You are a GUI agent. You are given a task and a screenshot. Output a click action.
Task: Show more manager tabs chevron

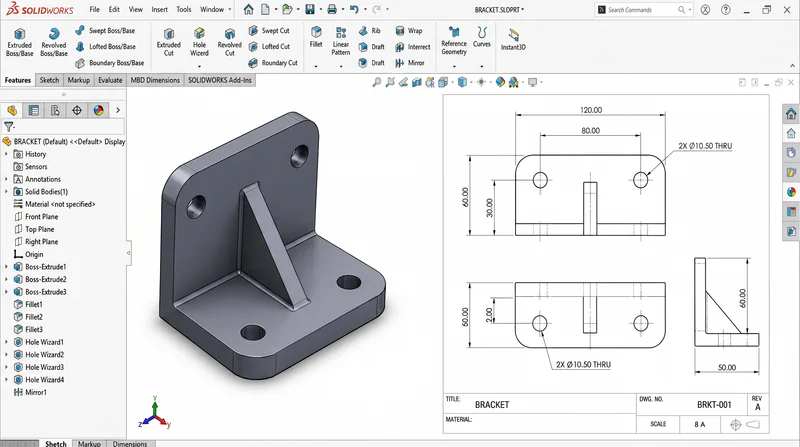(x=118, y=110)
